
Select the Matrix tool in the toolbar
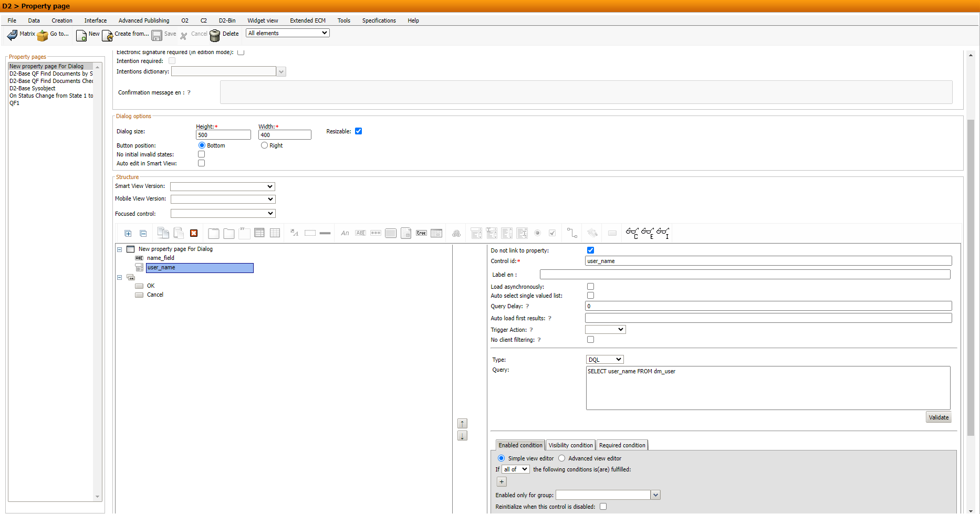click(x=22, y=35)
